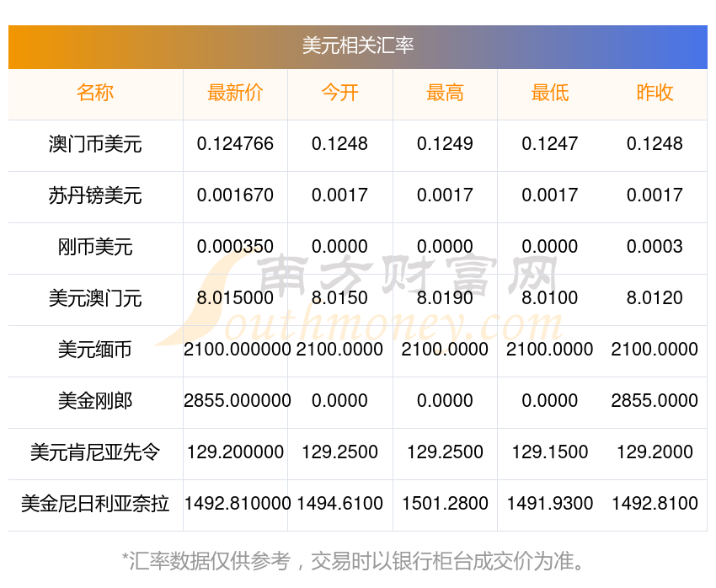Click 美元澳门元 最高 value 8.0190

click(x=445, y=298)
